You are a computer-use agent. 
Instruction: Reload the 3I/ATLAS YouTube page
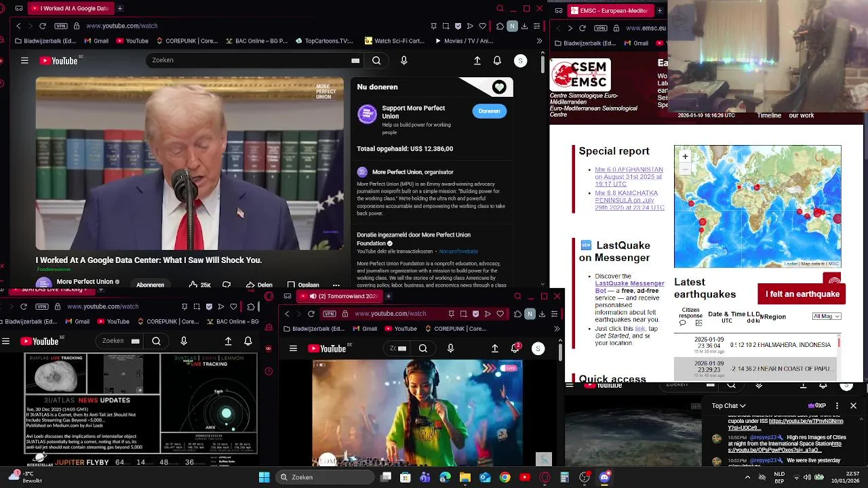click(23, 306)
